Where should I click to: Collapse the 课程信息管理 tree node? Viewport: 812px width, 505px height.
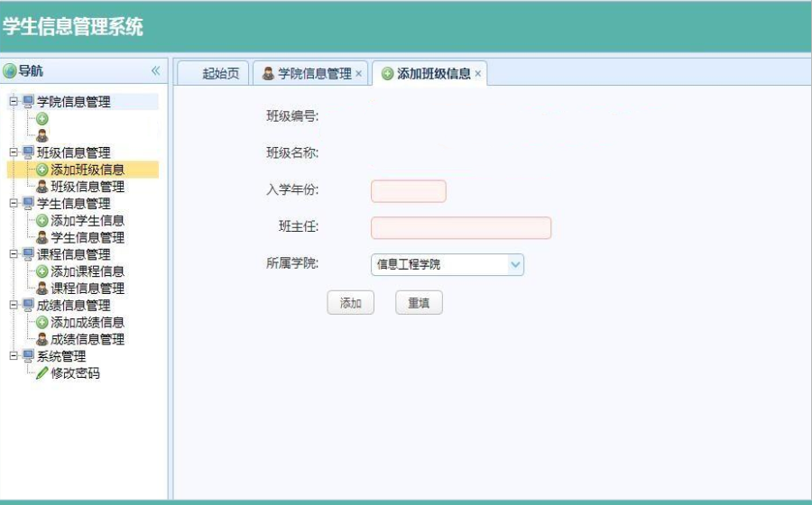pos(14,254)
